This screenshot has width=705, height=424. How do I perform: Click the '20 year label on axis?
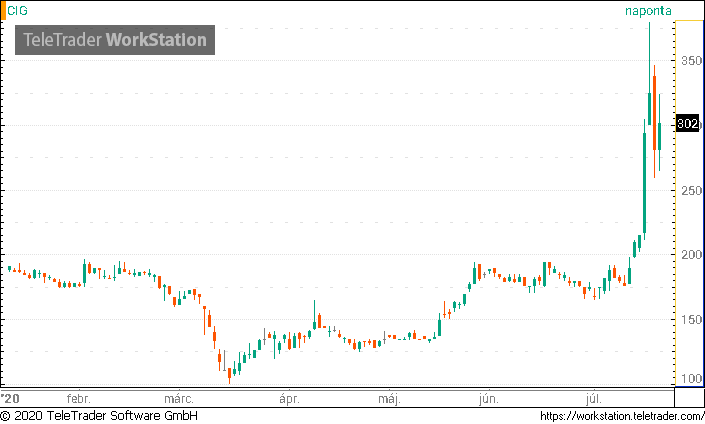10,399
